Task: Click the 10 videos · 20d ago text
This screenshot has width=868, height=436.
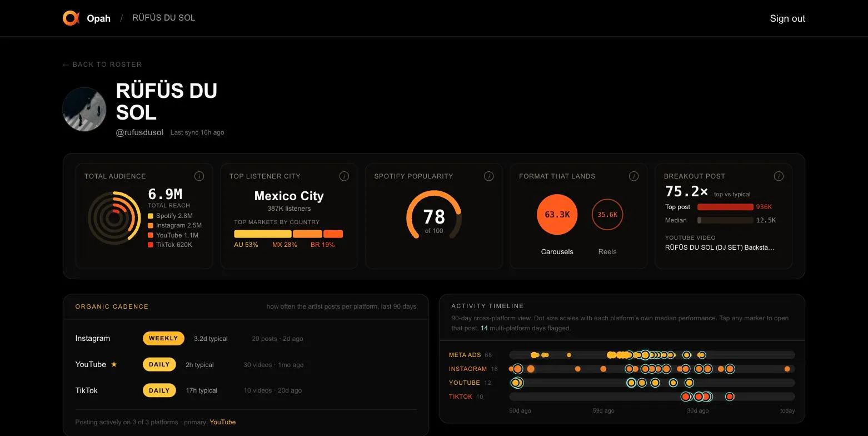Action: pos(273,390)
